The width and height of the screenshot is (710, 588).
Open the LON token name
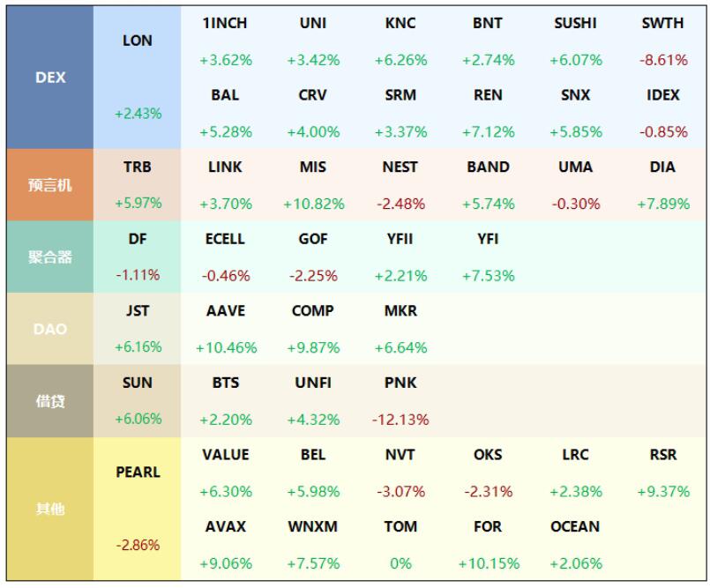click(138, 41)
